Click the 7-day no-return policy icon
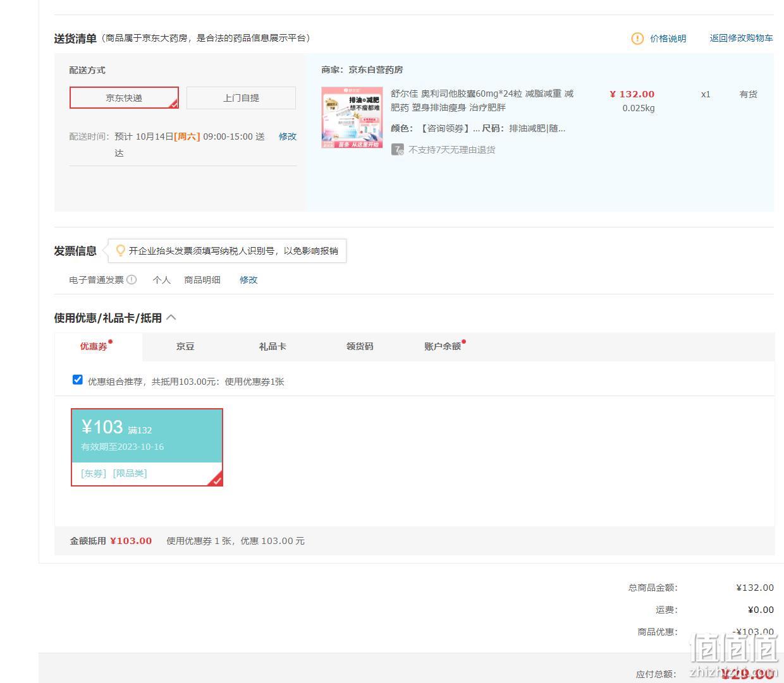 (x=398, y=150)
